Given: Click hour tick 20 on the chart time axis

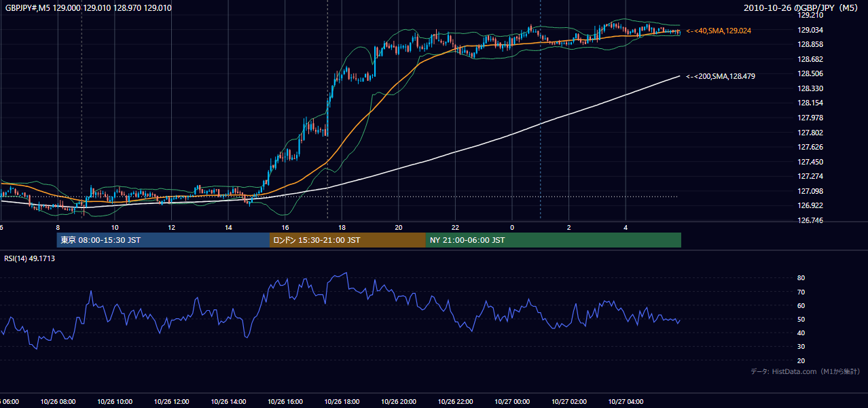Looking at the screenshot, I should coord(399,227).
